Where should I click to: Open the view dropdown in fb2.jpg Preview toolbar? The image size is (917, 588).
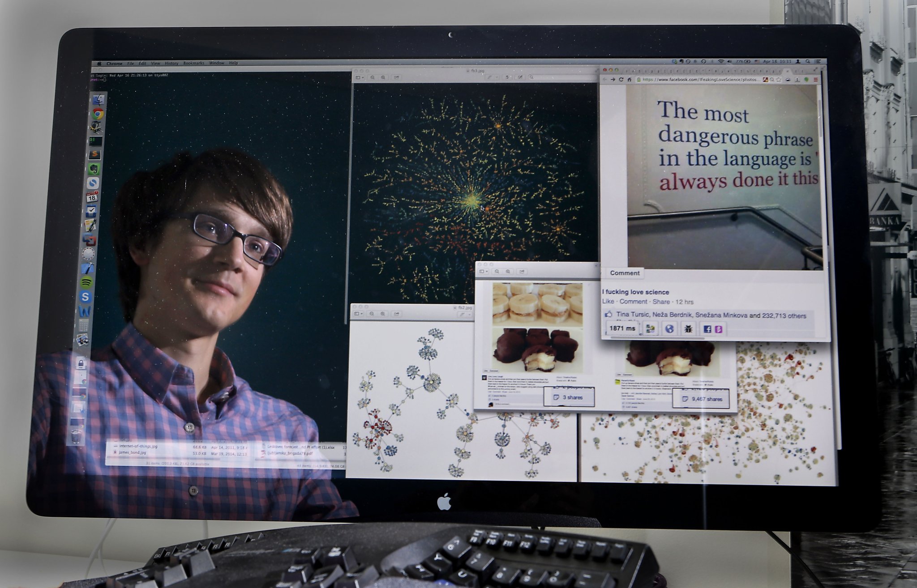(x=358, y=314)
